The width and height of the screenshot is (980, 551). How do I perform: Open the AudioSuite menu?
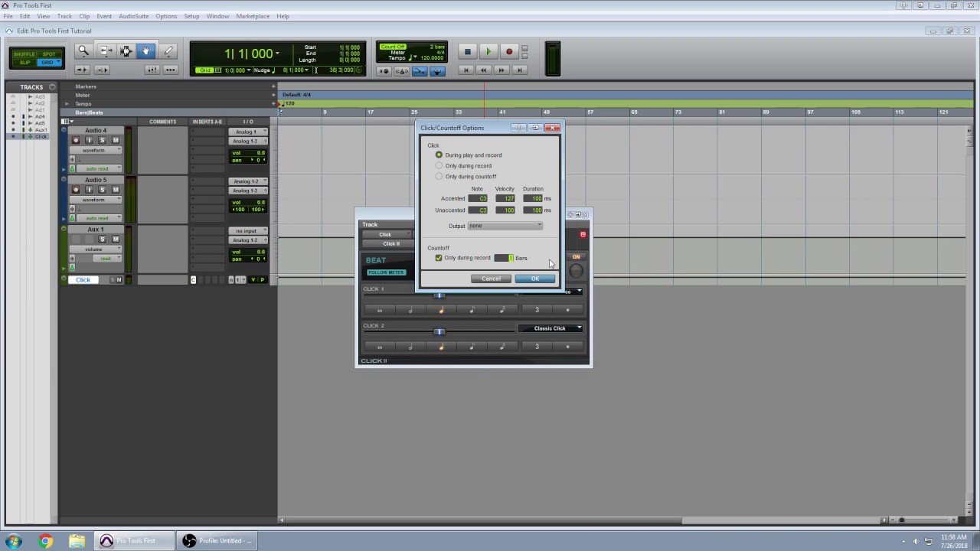(134, 16)
